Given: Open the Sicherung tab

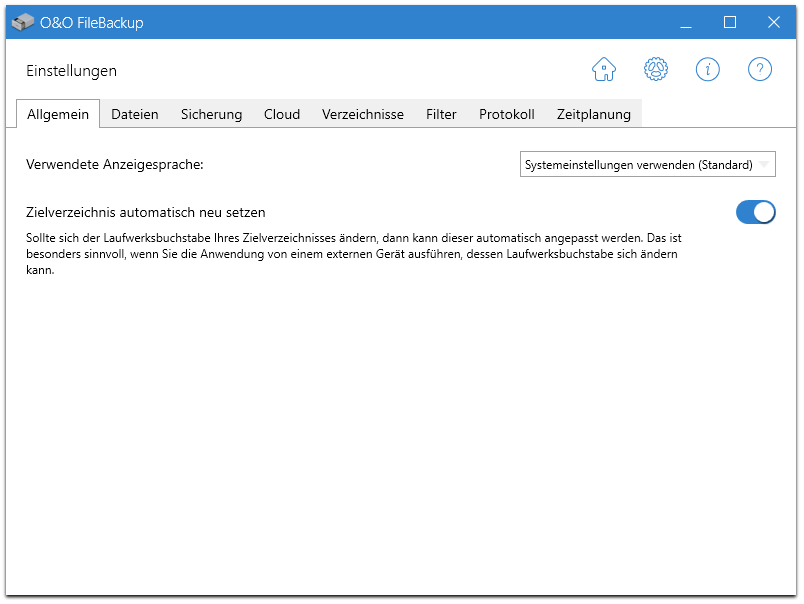Looking at the screenshot, I should click(x=211, y=114).
